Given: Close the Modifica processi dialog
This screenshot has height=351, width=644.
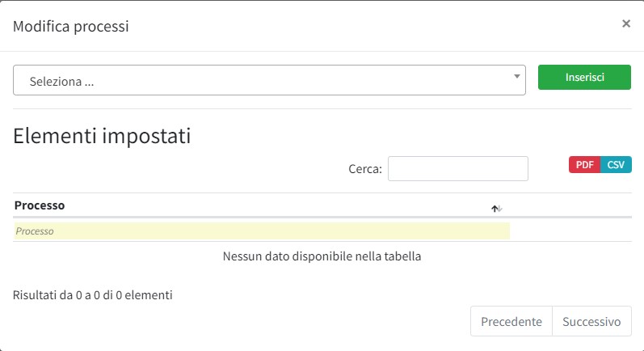Looking at the screenshot, I should pyautogui.click(x=625, y=24).
